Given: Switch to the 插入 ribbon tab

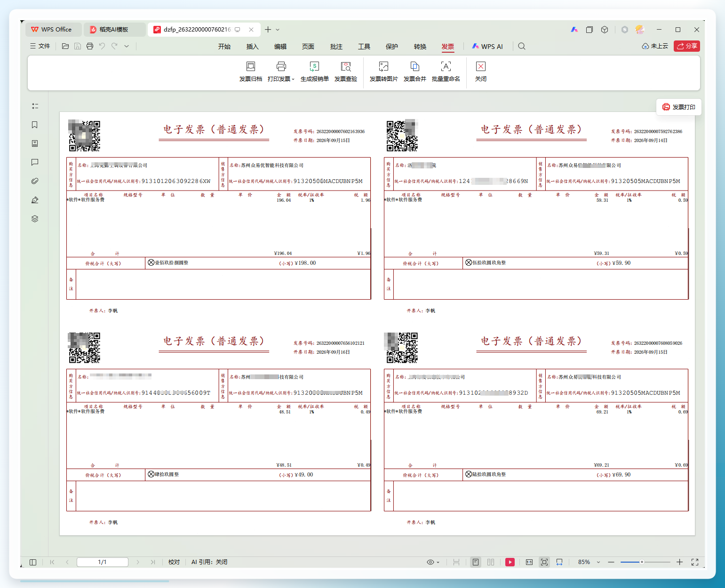Looking at the screenshot, I should [x=253, y=47].
